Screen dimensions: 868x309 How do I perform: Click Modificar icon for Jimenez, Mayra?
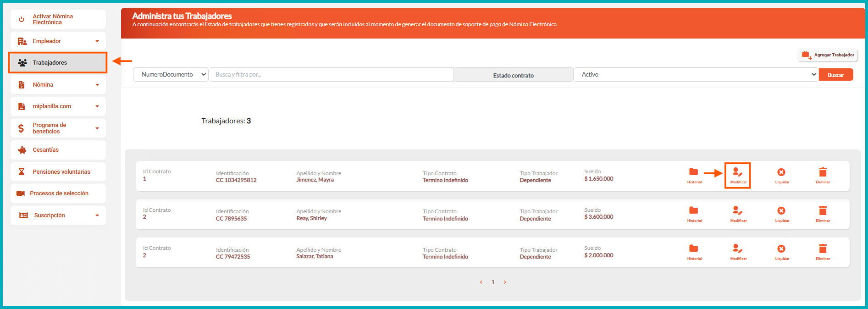point(737,173)
